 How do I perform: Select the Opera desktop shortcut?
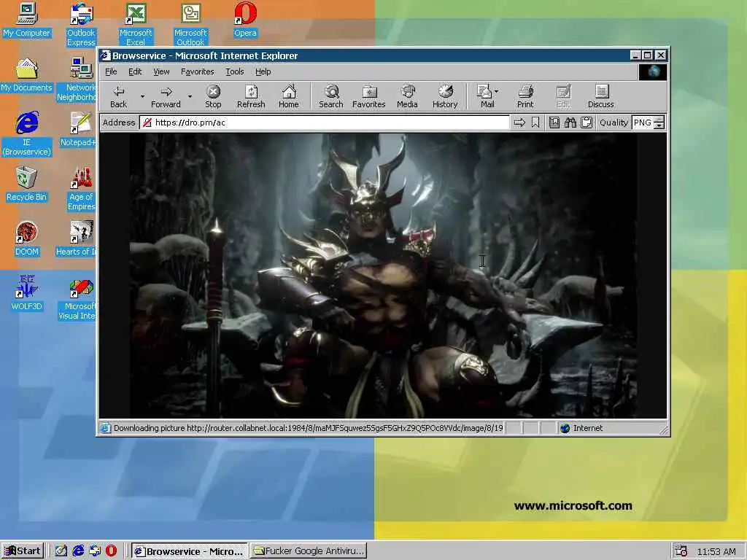click(245, 20)
